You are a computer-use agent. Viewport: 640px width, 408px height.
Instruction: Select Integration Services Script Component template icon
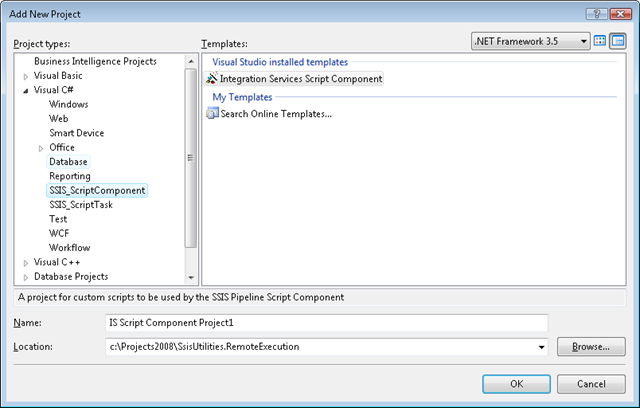(211, 78)
